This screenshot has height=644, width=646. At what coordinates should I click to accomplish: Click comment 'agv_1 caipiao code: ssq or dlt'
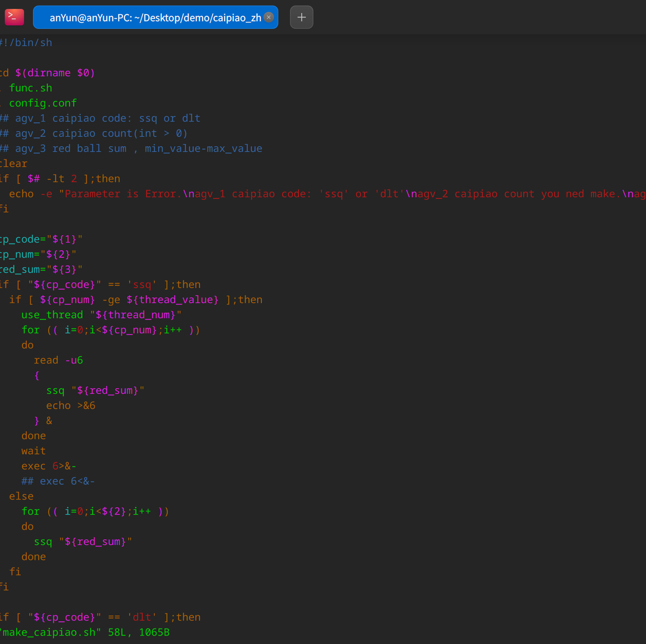[x=100, y=118]
